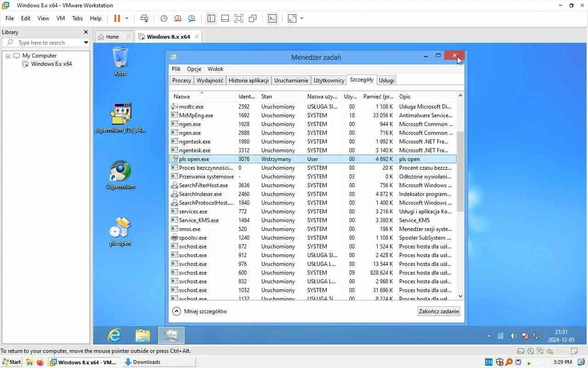588x368 pixels.
Task: Take a snapshot of this virtual machine
Action: click(164, 18)
